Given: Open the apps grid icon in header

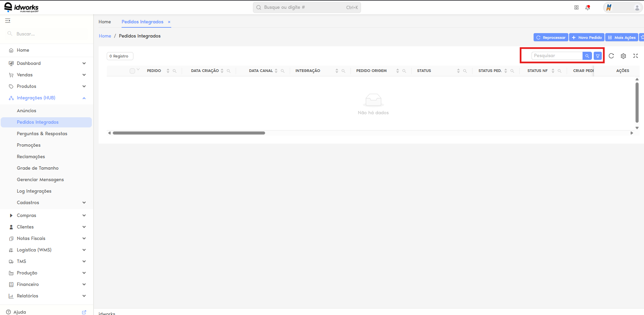Looking at the screenshot, I should point(576,7).
